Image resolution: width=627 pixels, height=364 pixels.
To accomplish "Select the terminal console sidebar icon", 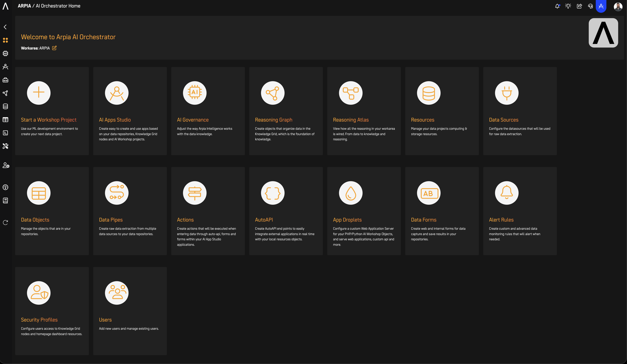I will click(5, 133).
